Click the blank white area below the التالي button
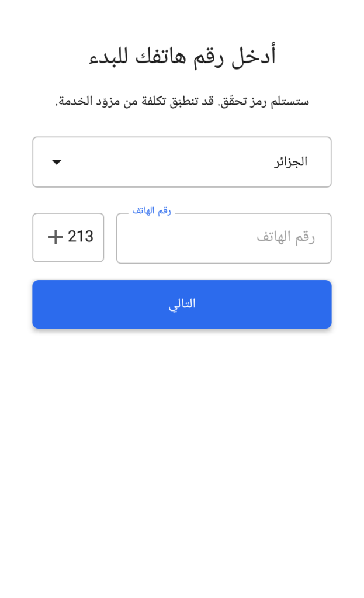This screenshot has height=598, width=364. click(x=182, y=456)
